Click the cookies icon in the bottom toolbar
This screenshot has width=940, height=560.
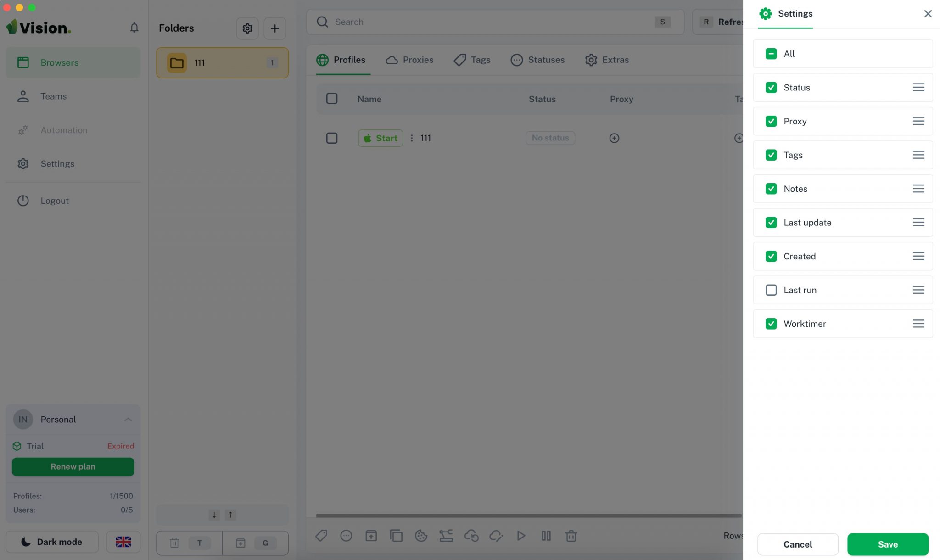[x=421, y=536]
